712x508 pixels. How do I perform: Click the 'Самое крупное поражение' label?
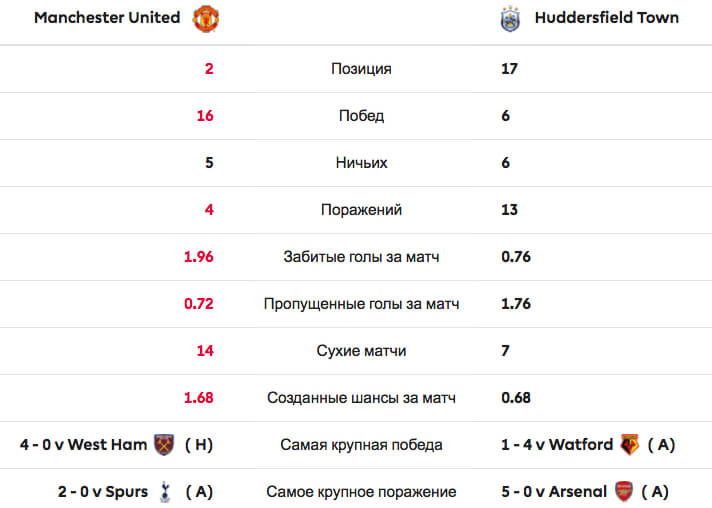(x=361, y=492)
